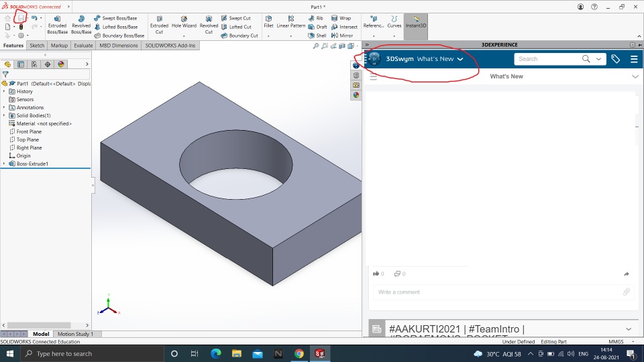Viewport: 644px width, 362px height.
Task: Open the Linear Pattern dropdown arrow
Action: tap(290, 36)
